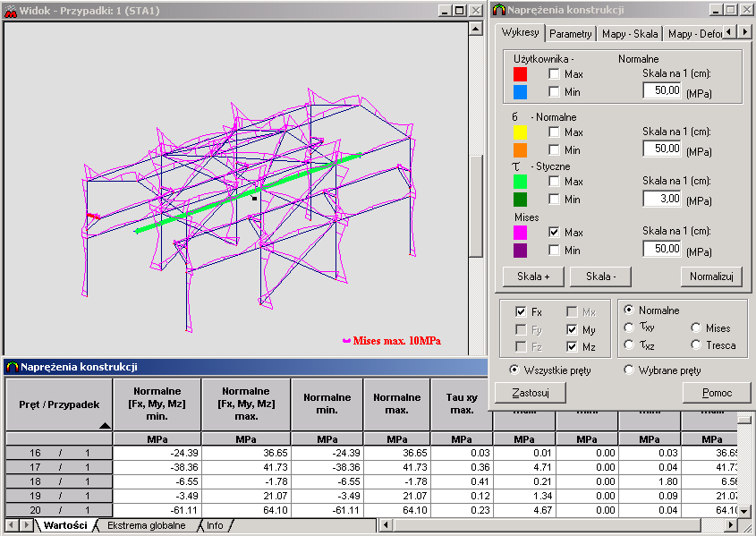Click yellow Normalne Max color swatch
Viewport: 756px width, 536px height.
coord(520,132)
